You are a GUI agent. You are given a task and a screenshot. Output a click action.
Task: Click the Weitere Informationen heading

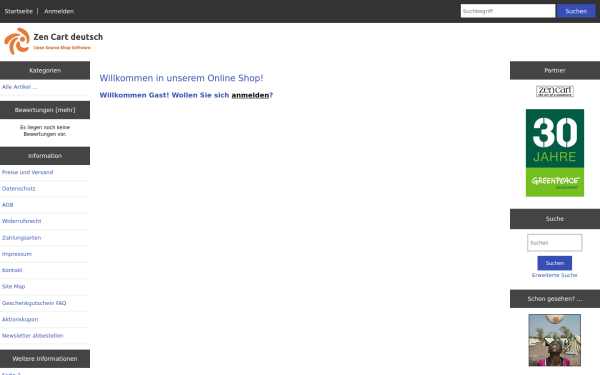click(x=45, y=359)
